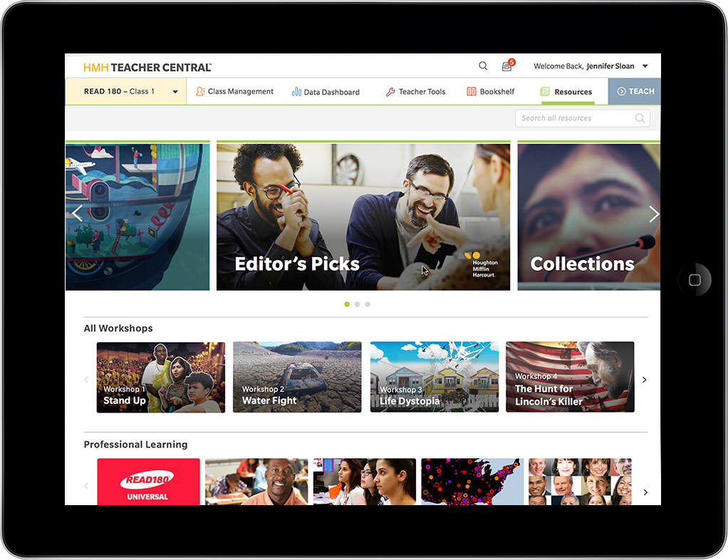The image size is (728, 560).
Task: Click the Data Dashboard chart icon
Action: 296,92
